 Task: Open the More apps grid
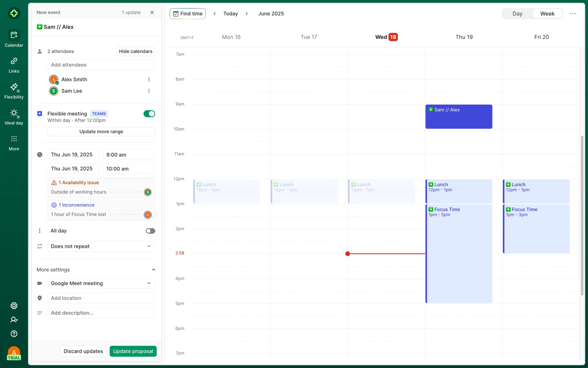14,143
